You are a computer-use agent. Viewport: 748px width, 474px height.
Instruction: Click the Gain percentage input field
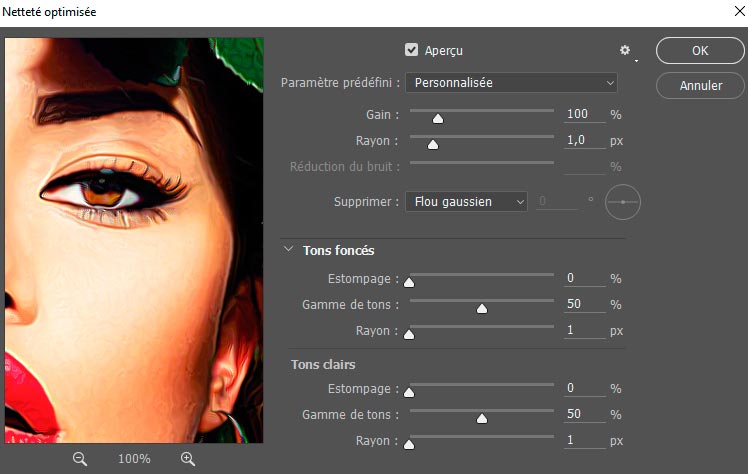[583, 114]
